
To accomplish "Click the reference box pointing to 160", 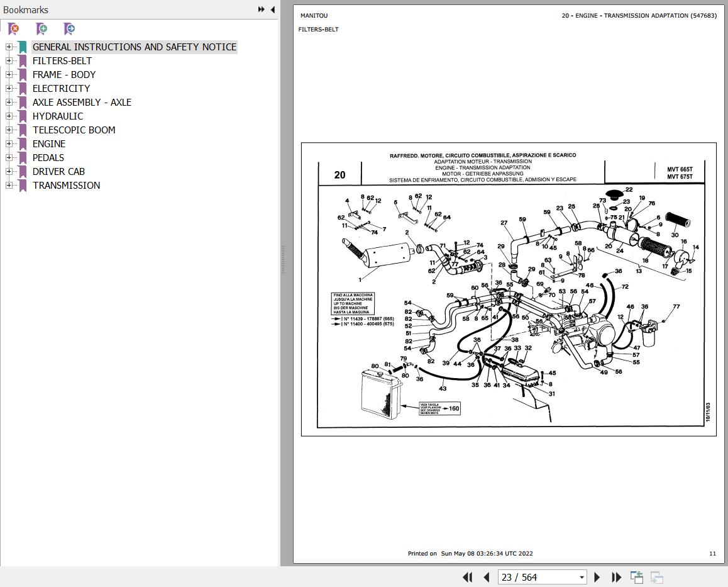I will pos(439,408).
